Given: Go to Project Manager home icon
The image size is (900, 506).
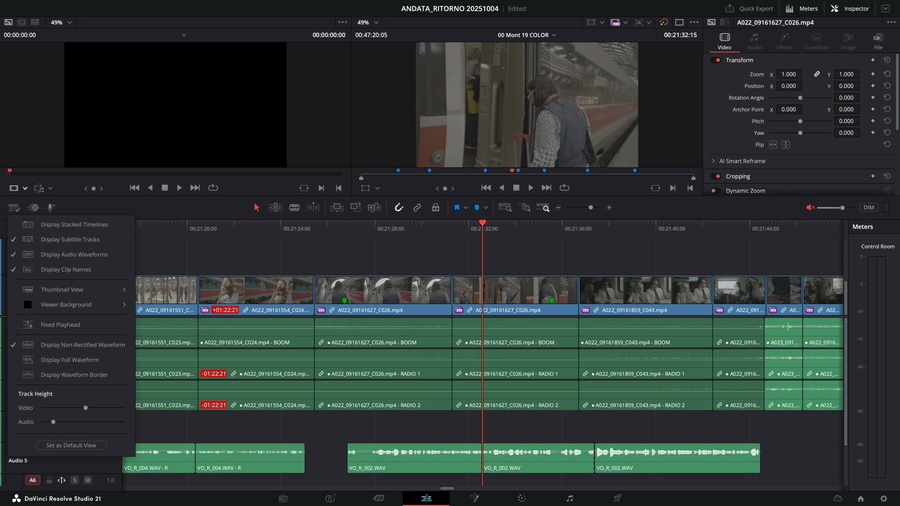Looking at the screenshot, I should [860, 499].
